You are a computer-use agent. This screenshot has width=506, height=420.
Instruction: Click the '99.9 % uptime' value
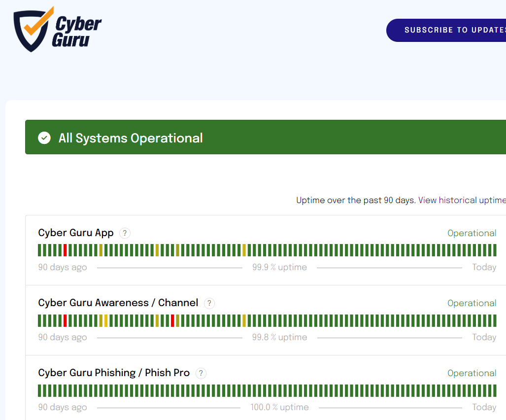[x=279, y=267]
